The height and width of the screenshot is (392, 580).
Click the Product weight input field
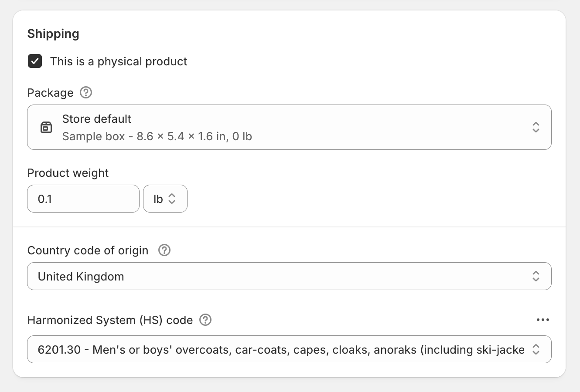click(83, 199)
